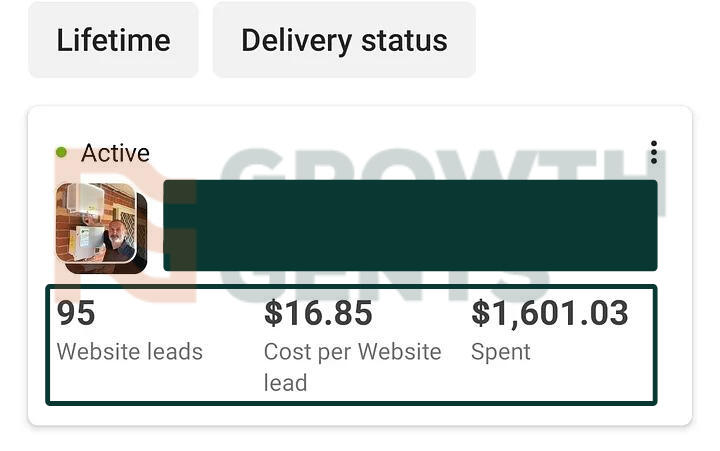
Task: Click the Website leads metric label
Action: pos(130,352)
